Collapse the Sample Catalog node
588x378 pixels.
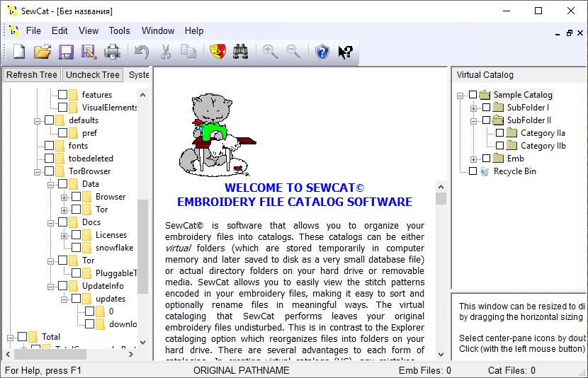pos(460,96)
